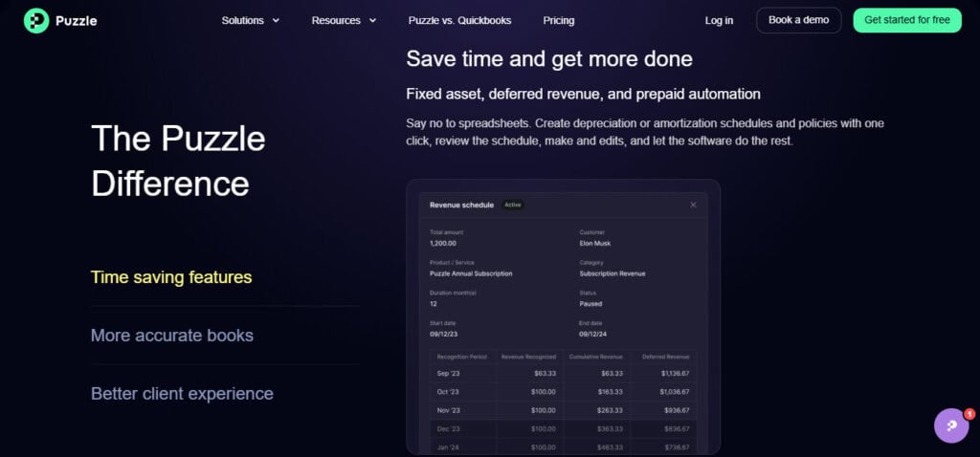Viewport: 980px width, 457px height.
Task: Click 'Fixed asset, deferred revenue' subheading
Action: (583, 95)
